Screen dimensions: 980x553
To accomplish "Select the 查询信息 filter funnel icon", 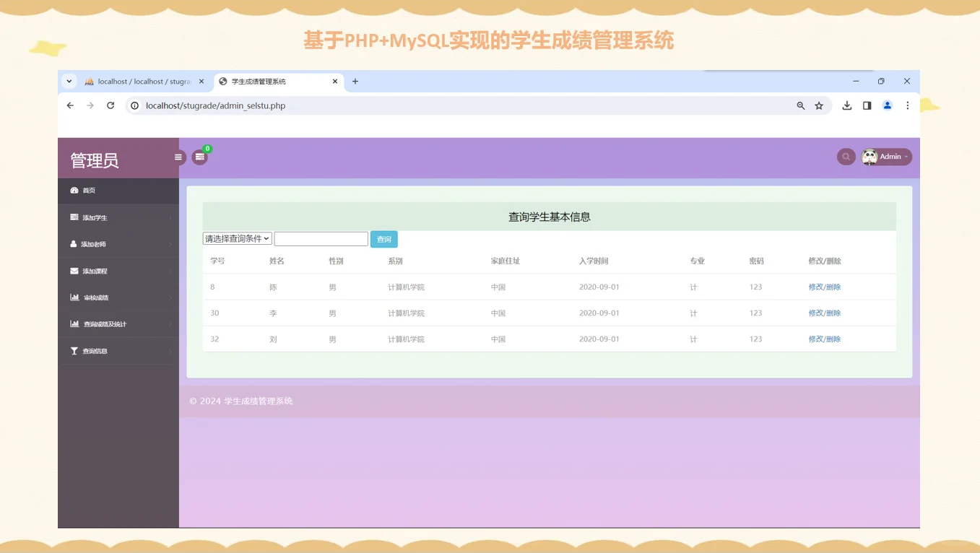I will pos(74,350).
